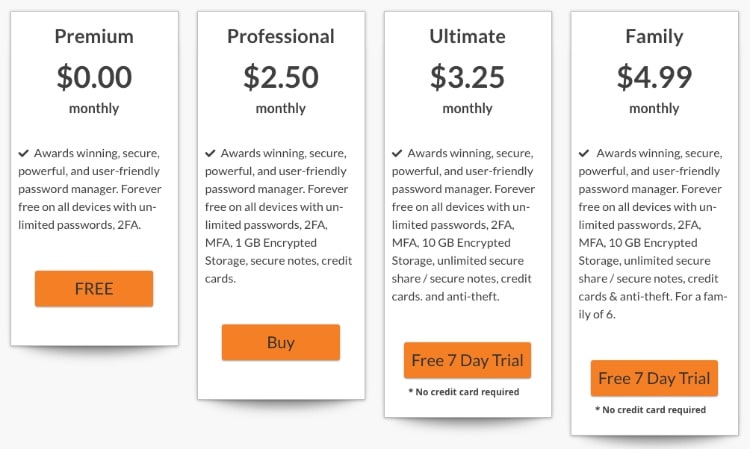The width and height of the screenshot is (750, 449).
Task: Click the $0.00 price
Action: [x=94, y=77]
